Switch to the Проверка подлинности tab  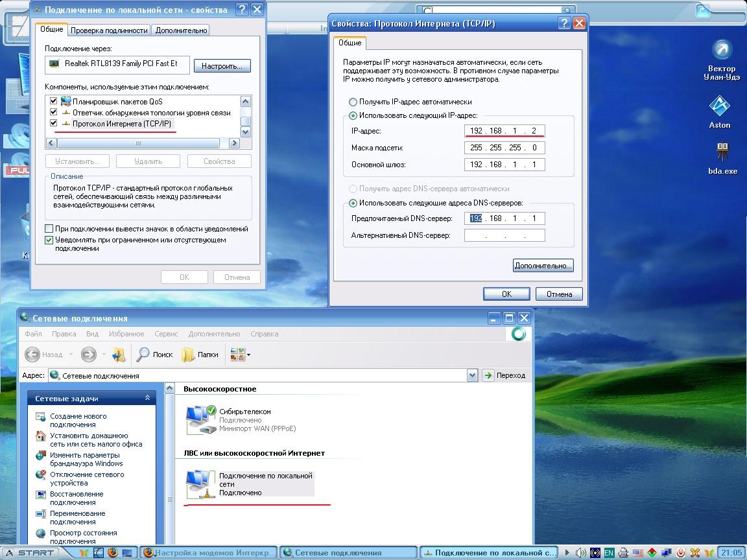pyautogui.click(x=109, y=30)
